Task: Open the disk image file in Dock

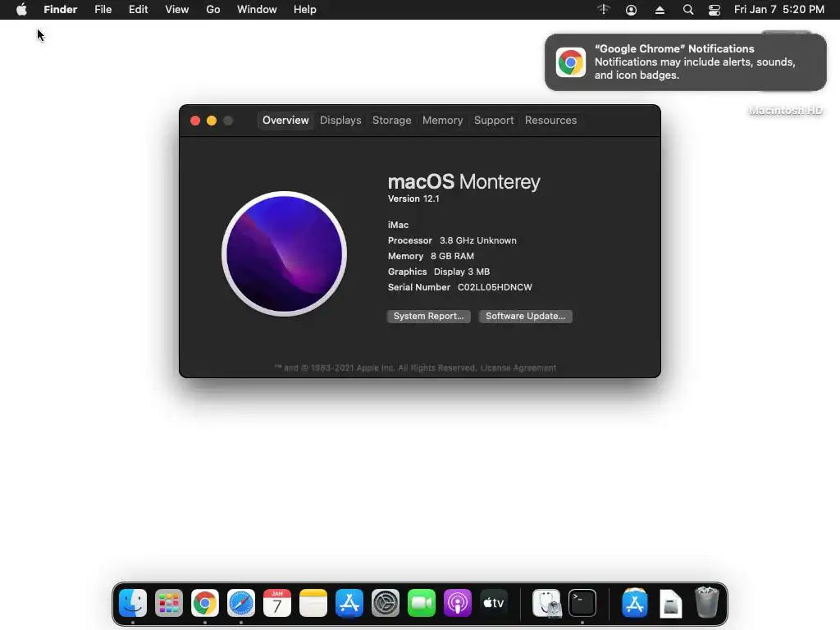Action: [x=671, y=603]
